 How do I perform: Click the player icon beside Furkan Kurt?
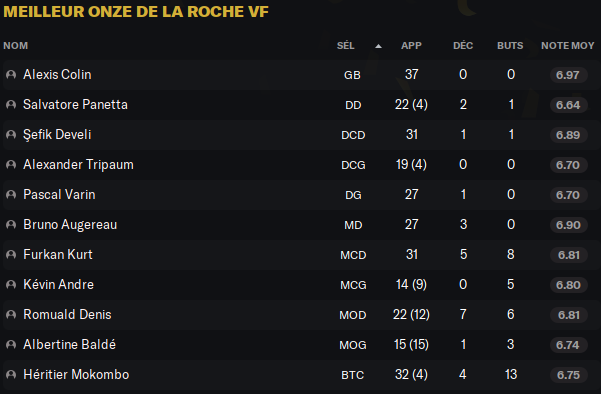tap(11, 254)
